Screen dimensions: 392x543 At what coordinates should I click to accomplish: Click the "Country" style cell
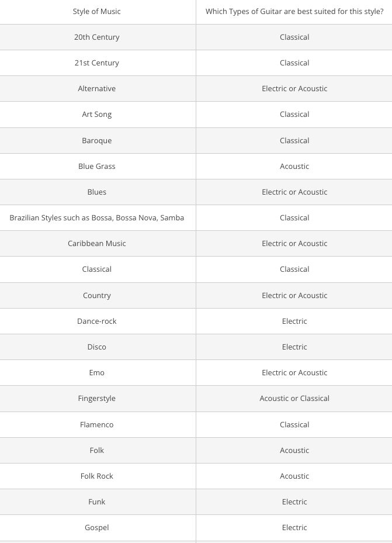(97, 296)
